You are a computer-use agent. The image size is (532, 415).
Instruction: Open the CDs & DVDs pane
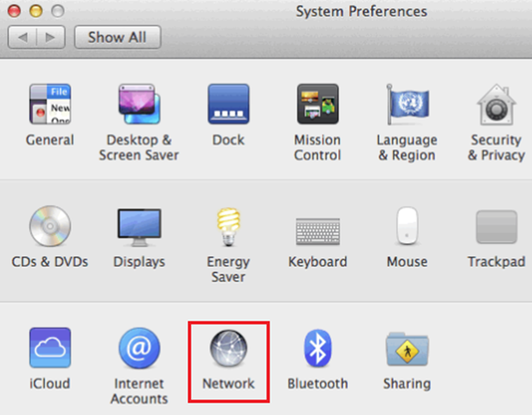coord(50,228)
